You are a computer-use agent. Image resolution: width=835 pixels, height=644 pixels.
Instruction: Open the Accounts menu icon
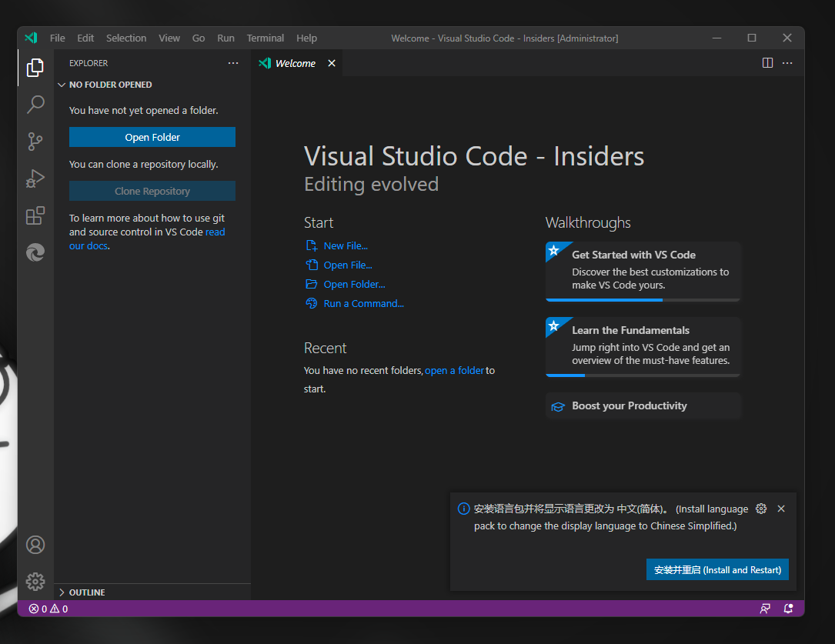pos(35,545)
